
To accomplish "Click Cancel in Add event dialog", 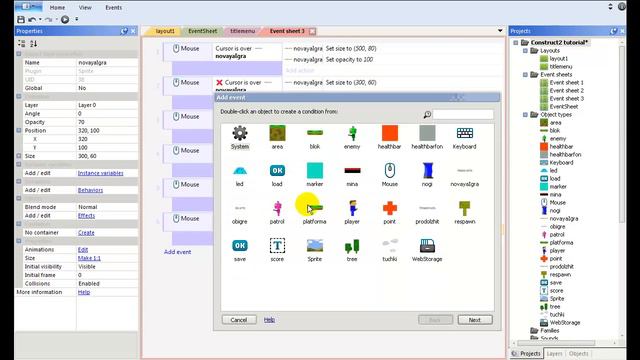I will (239, 320).
